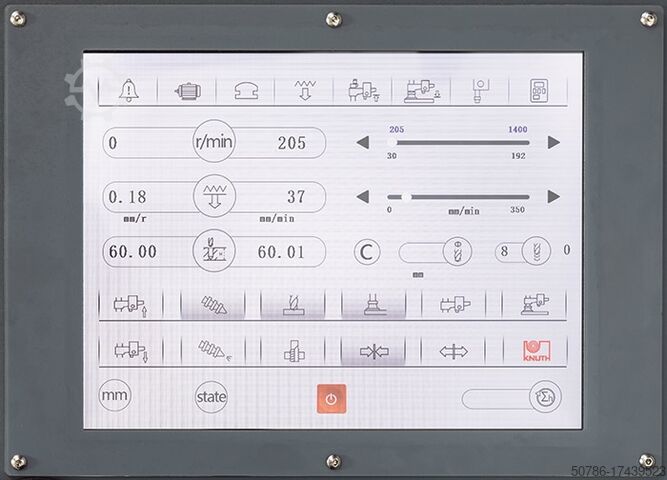Click the C clear button
Screen dimensions: 667x480
(367, 252)
